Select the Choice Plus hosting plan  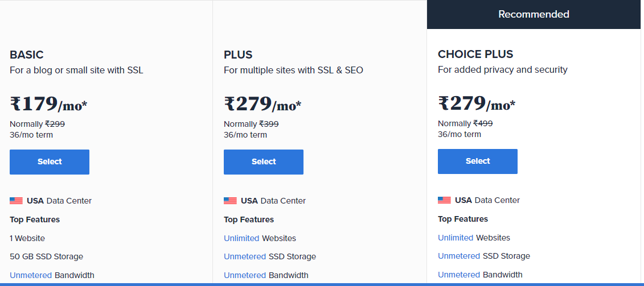[x=478, y=161]
